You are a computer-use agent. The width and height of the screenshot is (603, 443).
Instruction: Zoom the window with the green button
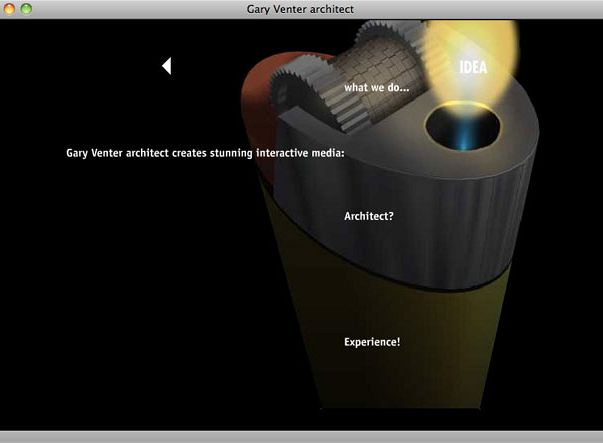click(26, 9)
